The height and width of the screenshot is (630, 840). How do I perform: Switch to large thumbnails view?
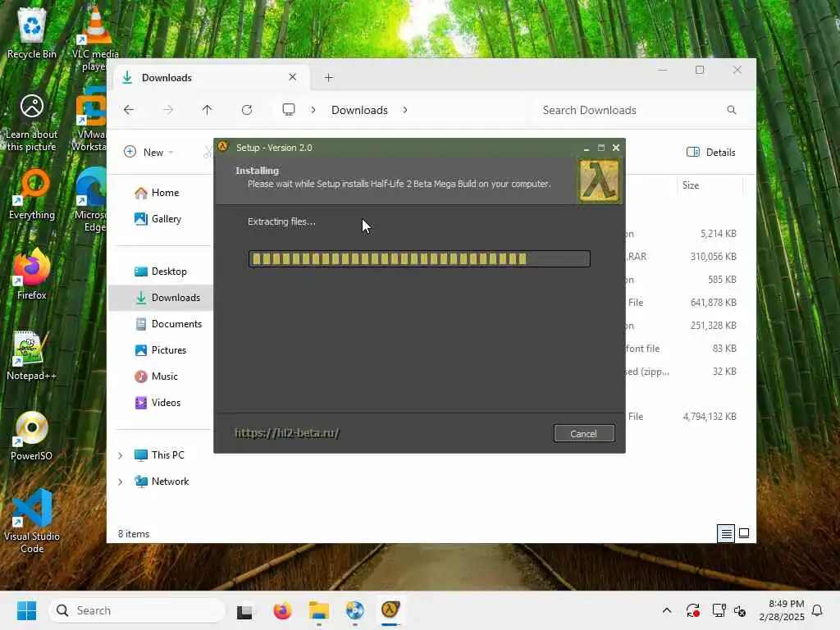point(744,533)
